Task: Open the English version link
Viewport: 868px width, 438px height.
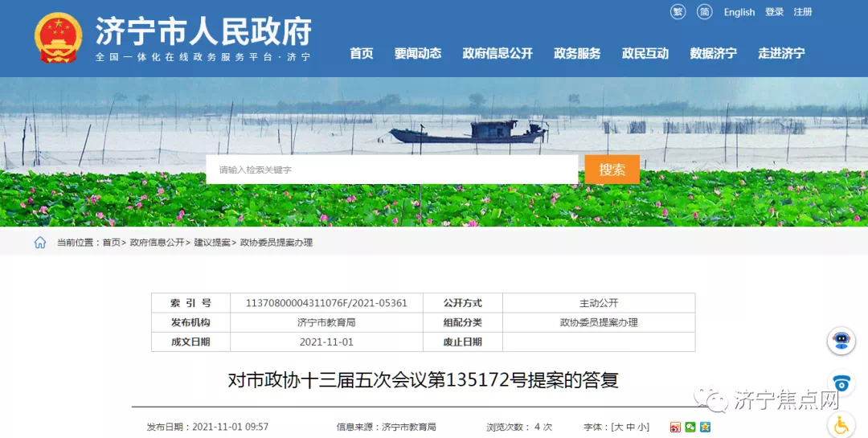Action: (x=739, y=12)
